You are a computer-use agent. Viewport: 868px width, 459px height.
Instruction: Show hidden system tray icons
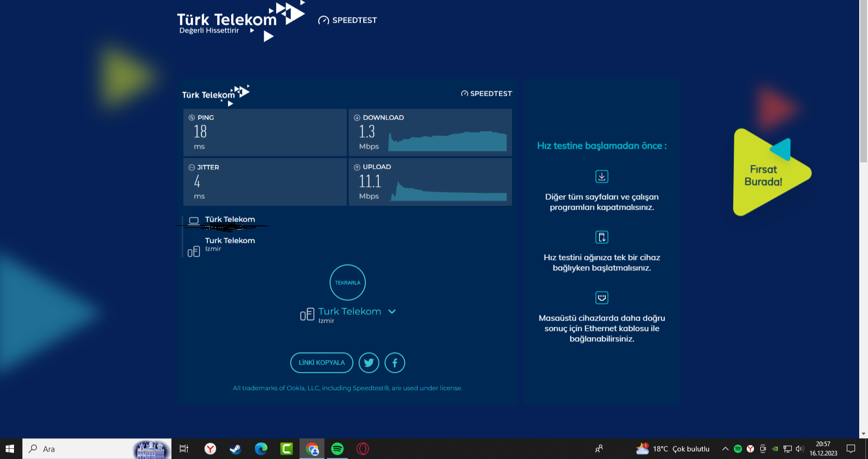pyautogui.click(x=725, y=449)
